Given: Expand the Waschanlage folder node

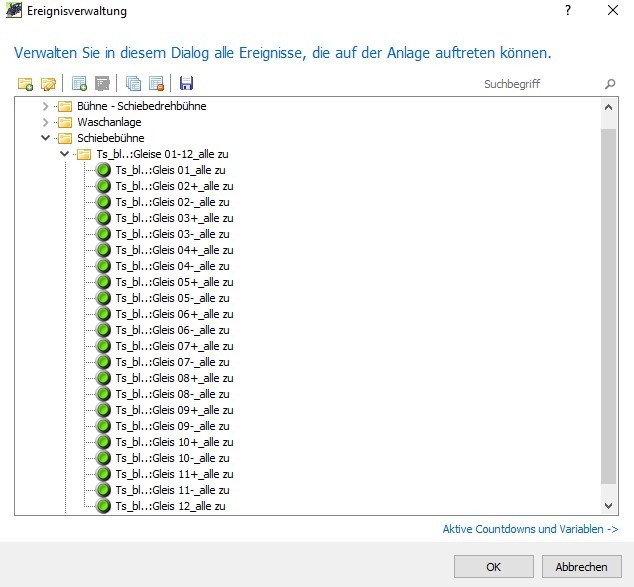Looking at the screenshot, I should coord(45,122).
